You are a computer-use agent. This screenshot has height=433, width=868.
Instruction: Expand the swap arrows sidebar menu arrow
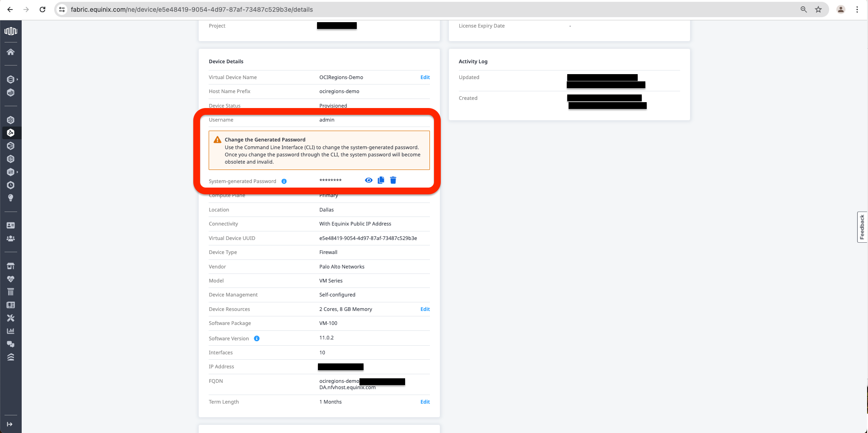pyautogui.click(x=17, y=172)
